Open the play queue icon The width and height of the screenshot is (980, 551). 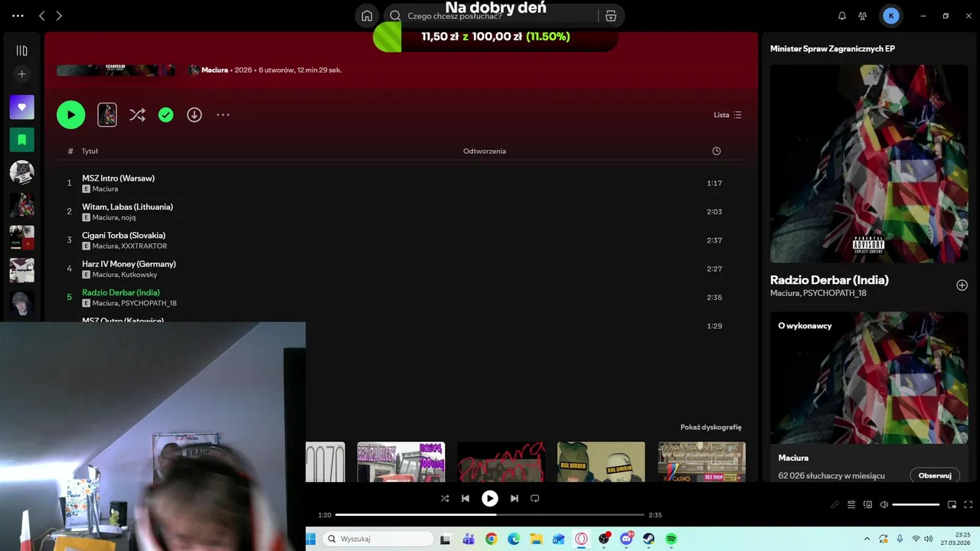tap(851, 504)
